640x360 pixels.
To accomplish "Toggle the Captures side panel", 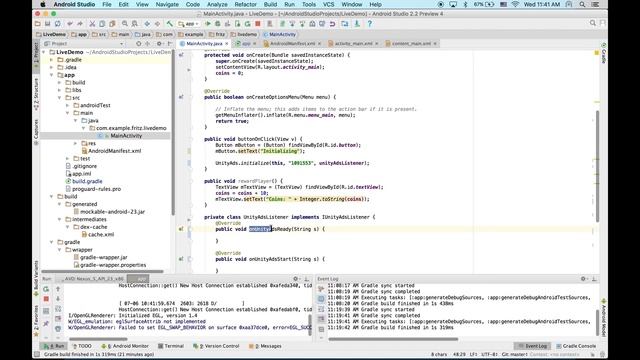I will 36,132.
